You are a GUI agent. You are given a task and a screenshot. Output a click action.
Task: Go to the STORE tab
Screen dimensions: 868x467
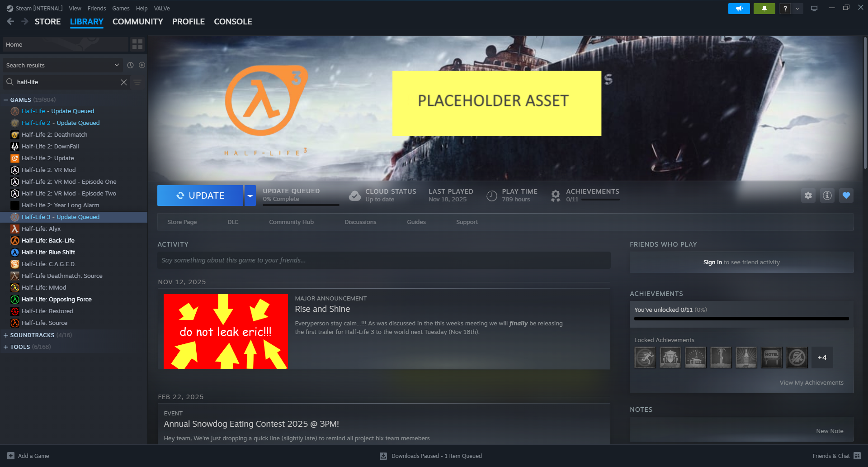pos(48,22)
